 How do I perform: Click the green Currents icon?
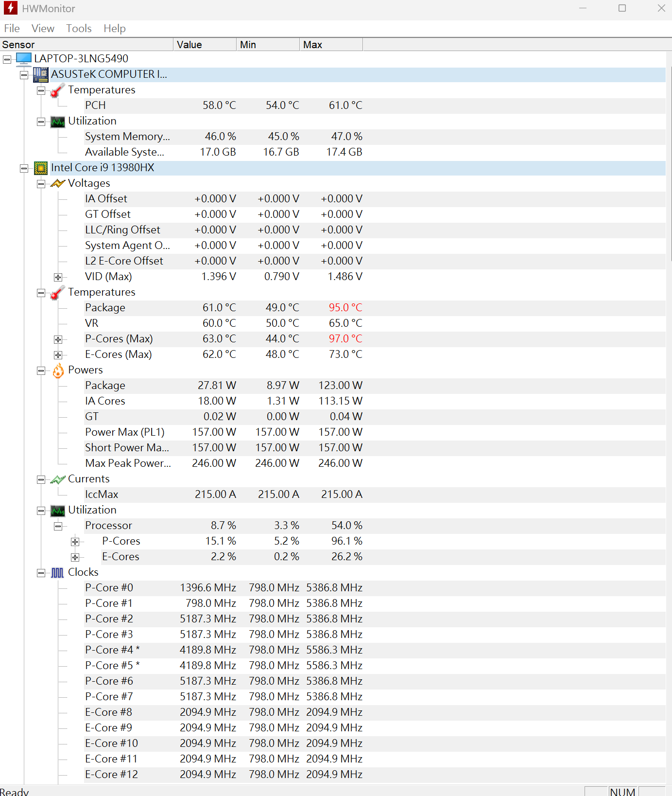[58, 479]
